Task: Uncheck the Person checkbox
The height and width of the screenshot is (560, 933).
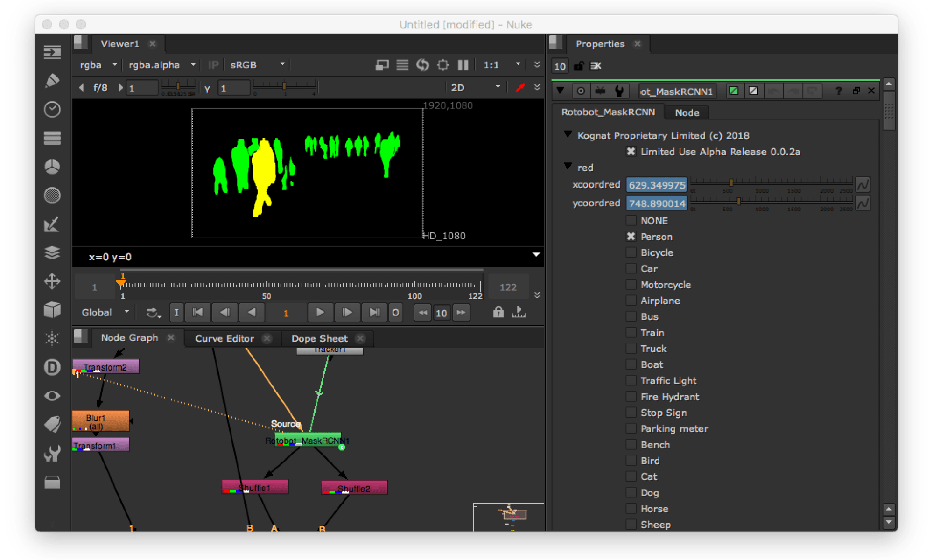Action: click(x=631, y=237)
